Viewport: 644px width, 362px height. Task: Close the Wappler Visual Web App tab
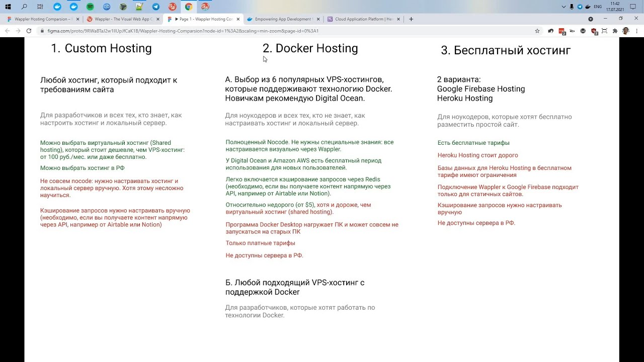pos(158,19)
